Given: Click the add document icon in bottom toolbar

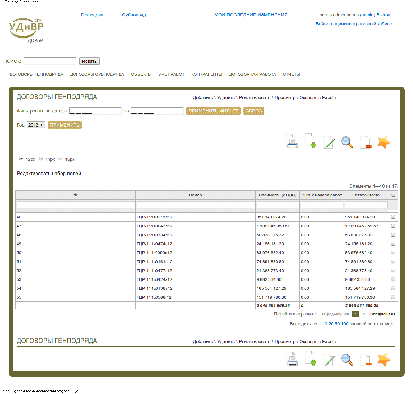Looking at the screenshot, I should pyautogui.click(x=311, y=359).
